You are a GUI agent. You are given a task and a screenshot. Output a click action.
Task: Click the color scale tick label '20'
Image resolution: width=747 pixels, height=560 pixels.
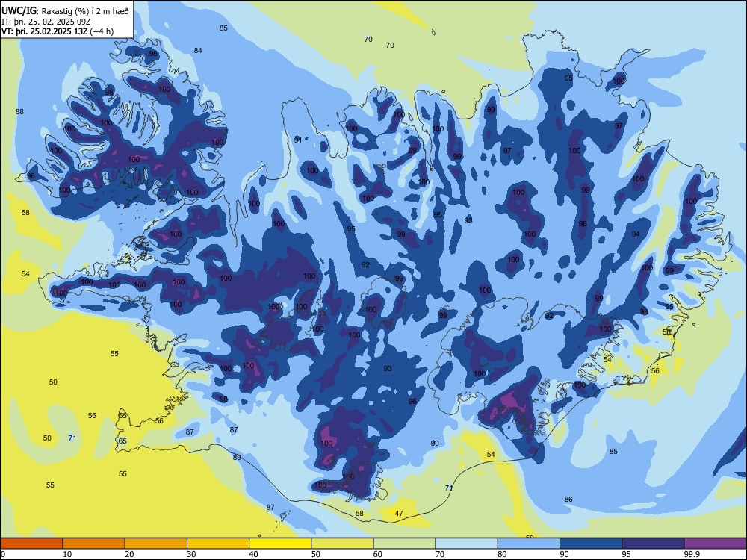[129, 554]
